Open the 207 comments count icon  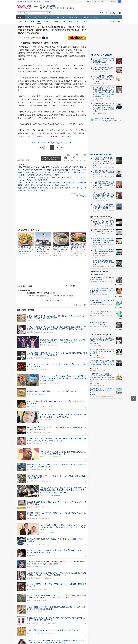pyautogui.click(x=33, y=38)
